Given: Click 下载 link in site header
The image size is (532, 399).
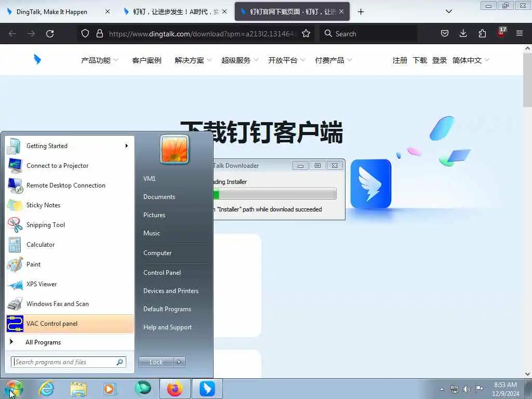Looking at the screenshot, I should 420,60.
